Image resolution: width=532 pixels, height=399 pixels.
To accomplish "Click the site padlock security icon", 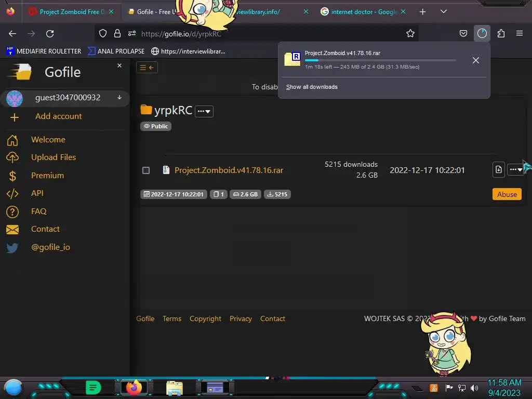I will [117, 33].
